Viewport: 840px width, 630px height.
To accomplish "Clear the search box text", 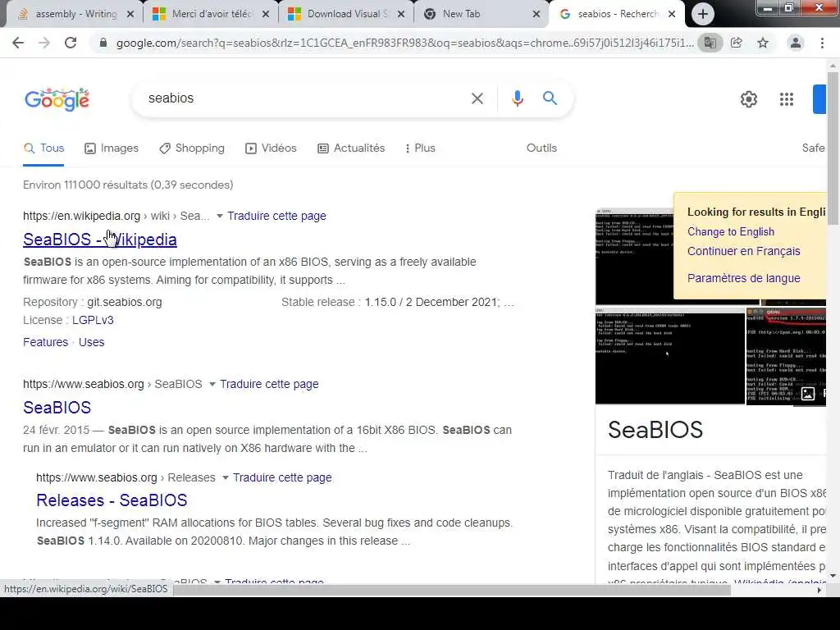I will [x=477, y=98].
